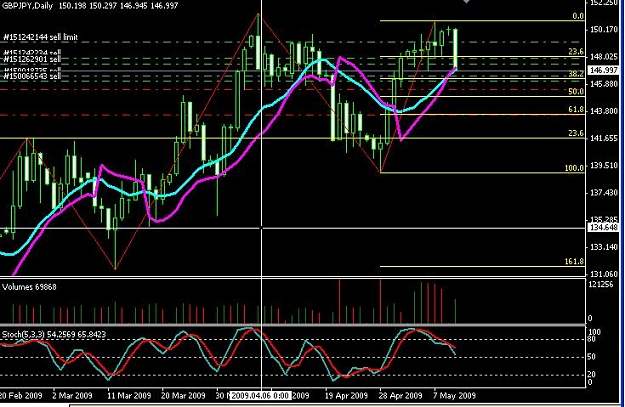Click the crosshair price tag 134.648

tap(603, 228)
